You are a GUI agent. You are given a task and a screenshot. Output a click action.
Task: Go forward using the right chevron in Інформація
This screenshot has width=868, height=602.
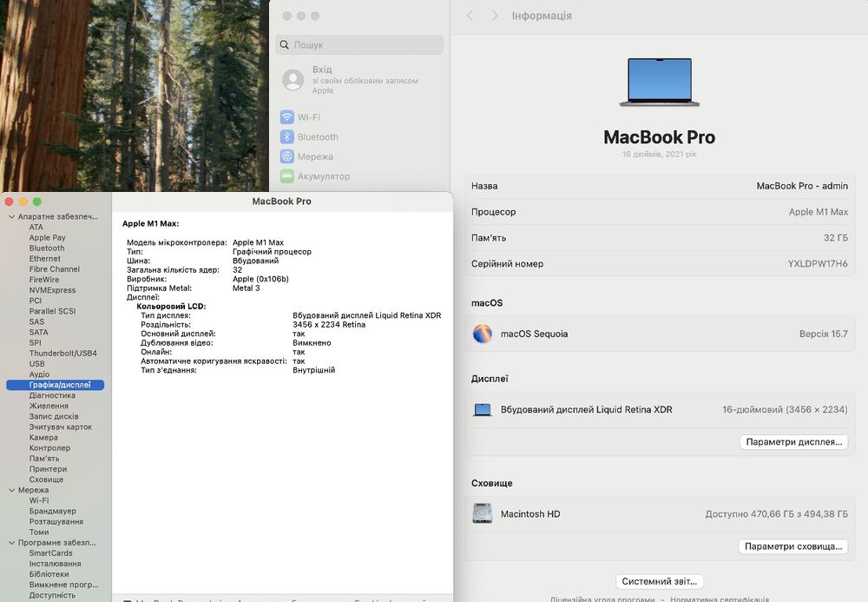point(495,16)
